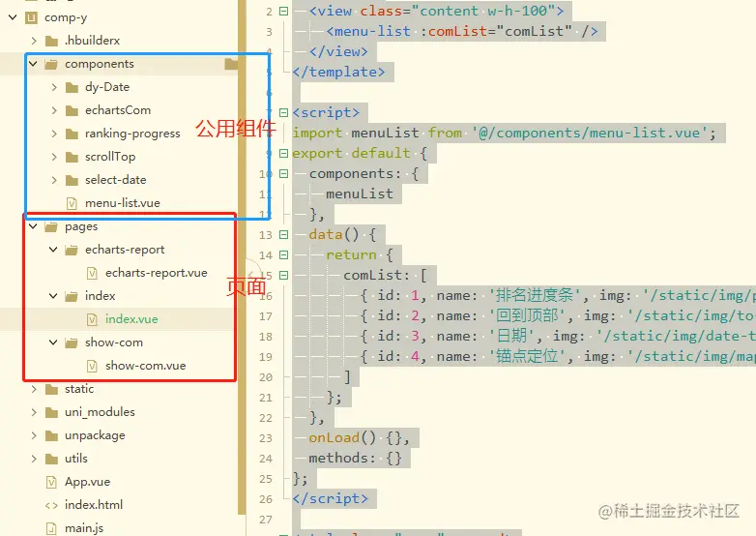This screenshot has height=536, width=756.
Task: Collapse the echarts-report folder chevron
Action: click(53, 250)
